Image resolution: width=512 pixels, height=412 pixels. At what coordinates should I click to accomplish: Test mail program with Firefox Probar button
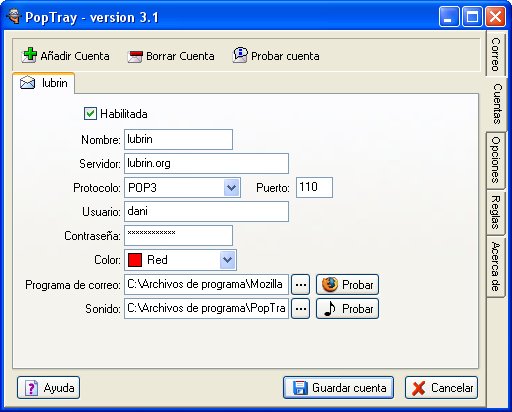(347, 285)
